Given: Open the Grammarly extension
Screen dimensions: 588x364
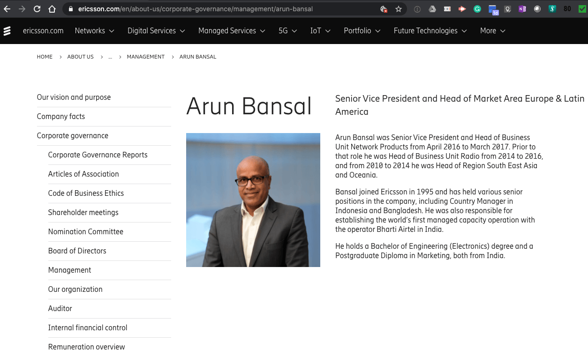Looking at the screenshot, I should point(477,8).
